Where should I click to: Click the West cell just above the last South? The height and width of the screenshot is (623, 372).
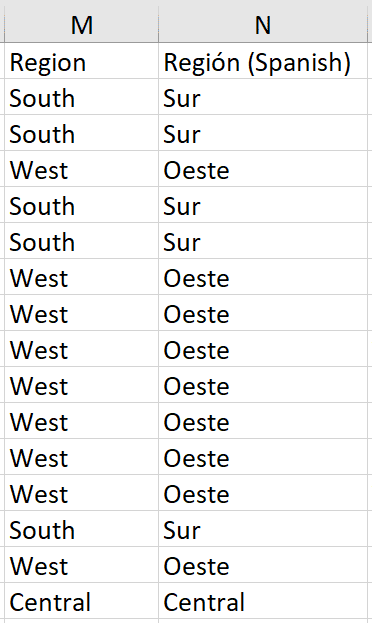81,493
